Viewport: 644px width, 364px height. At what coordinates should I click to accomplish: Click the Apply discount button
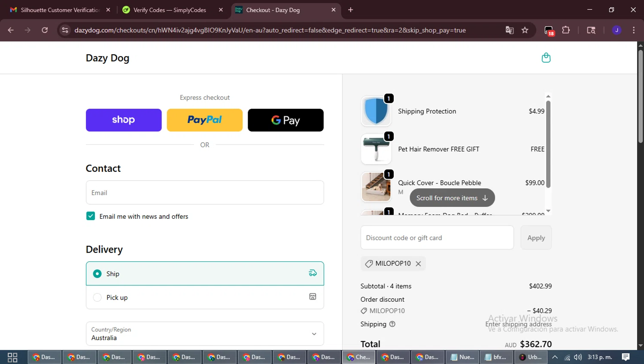tap(536, 238)
